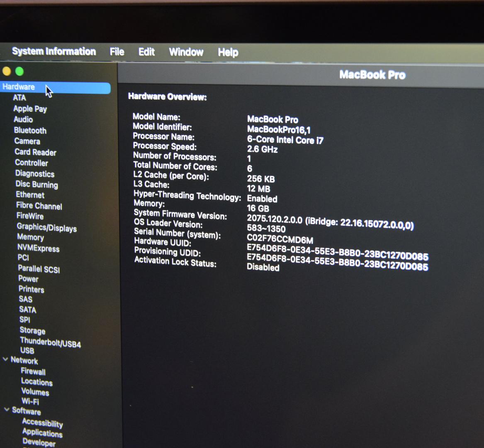Select NVMExpress in the sidebar
This screenshot has width=484, height=448.
point(39,248)
